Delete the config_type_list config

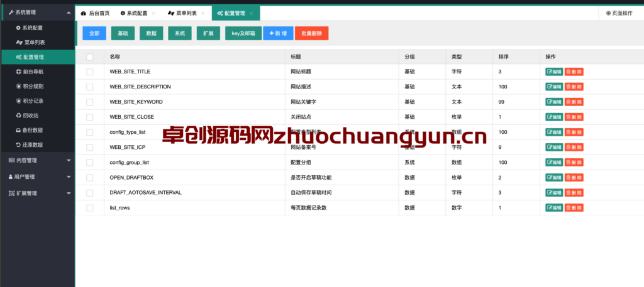pos(574,133)
